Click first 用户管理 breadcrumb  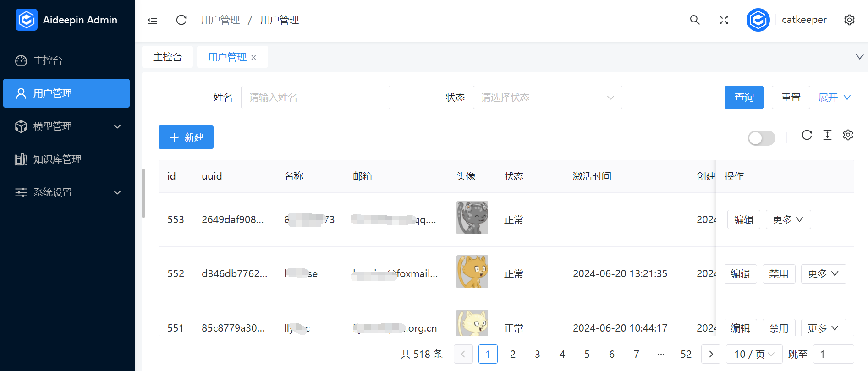tap(220, 20)
